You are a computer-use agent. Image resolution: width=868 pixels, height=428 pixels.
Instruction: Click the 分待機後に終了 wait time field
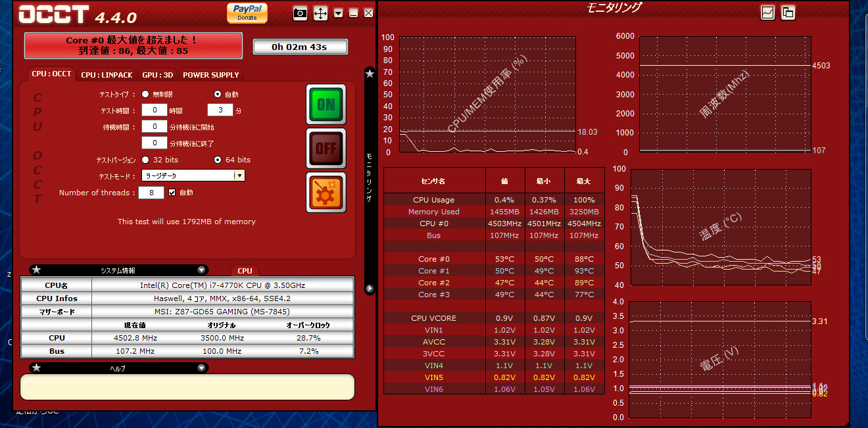point(155,143)
